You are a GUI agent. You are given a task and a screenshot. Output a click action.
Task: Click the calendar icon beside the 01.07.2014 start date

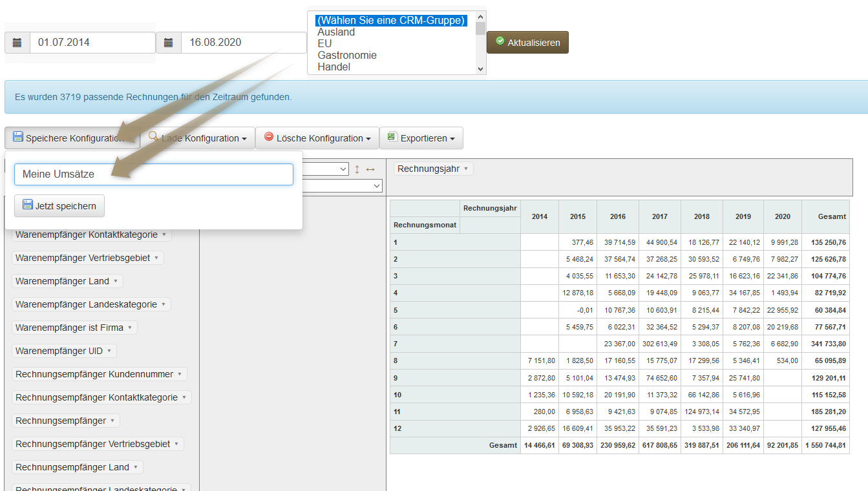tap(17, 43)
